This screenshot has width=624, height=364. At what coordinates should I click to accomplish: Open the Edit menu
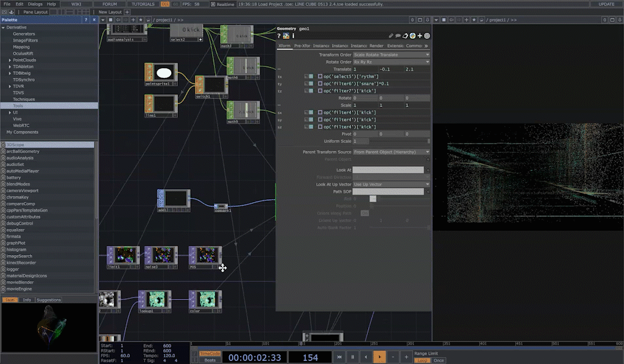click(19, 4)
